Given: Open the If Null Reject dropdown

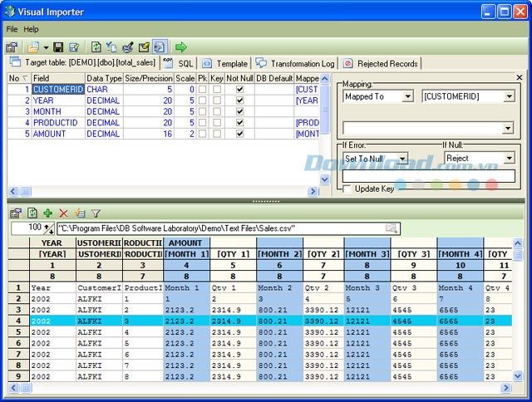Looking at the screenshot, I should [510, 158].
